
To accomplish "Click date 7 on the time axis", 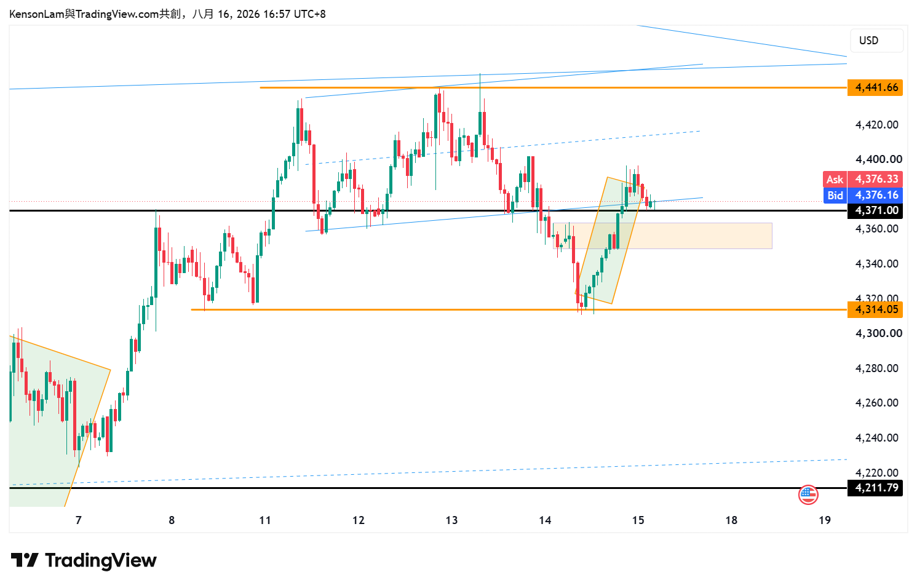I will click(78, 520).
